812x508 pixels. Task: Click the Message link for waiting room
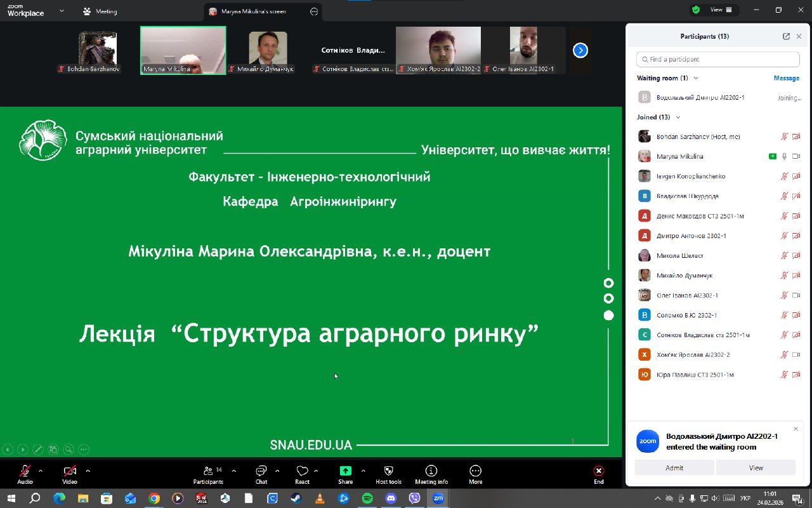coord(786,78)
